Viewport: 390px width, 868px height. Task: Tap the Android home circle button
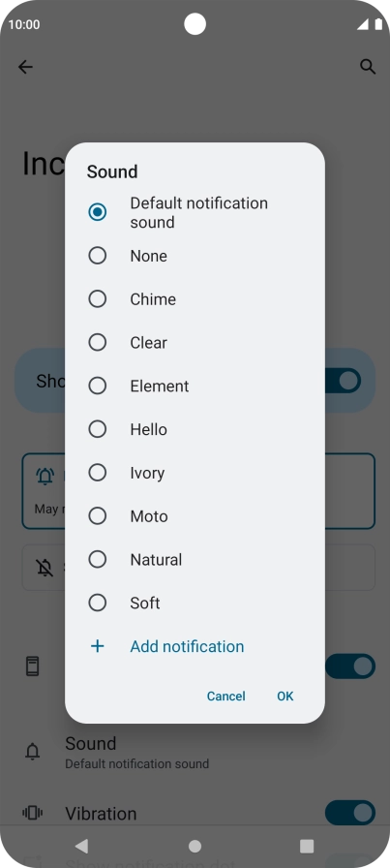click(x=195, y=846)
